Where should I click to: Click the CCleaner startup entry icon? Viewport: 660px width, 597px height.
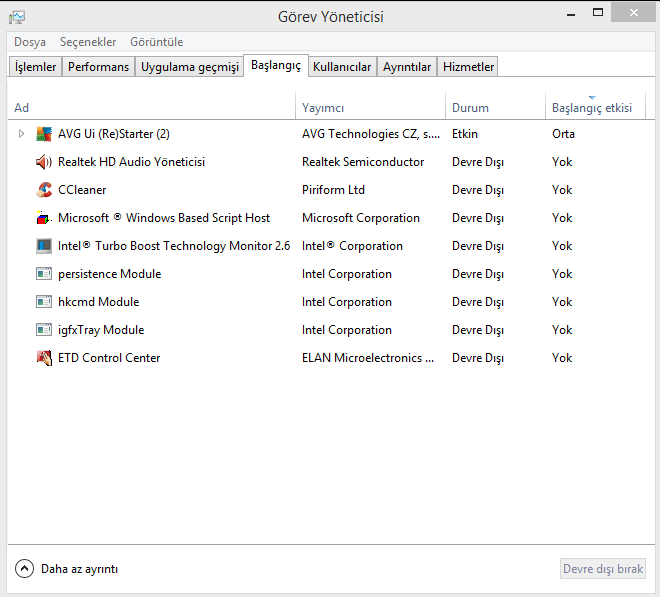pos(44,190)
